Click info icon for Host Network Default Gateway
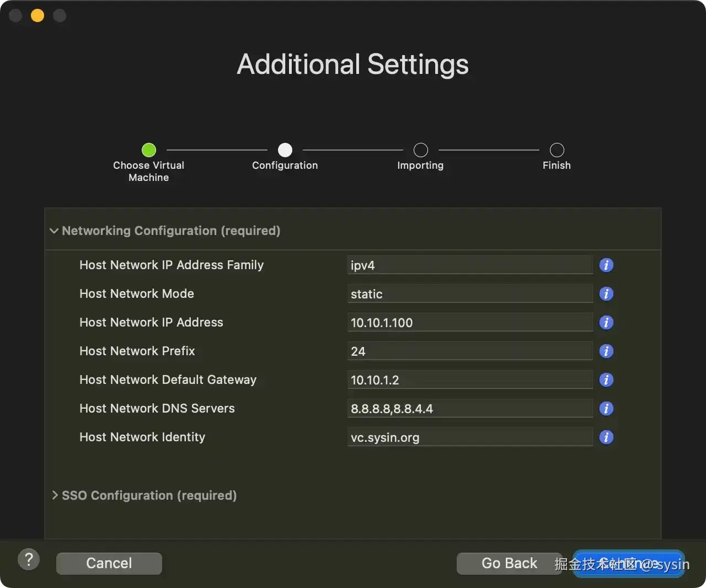 click(606, 380)
